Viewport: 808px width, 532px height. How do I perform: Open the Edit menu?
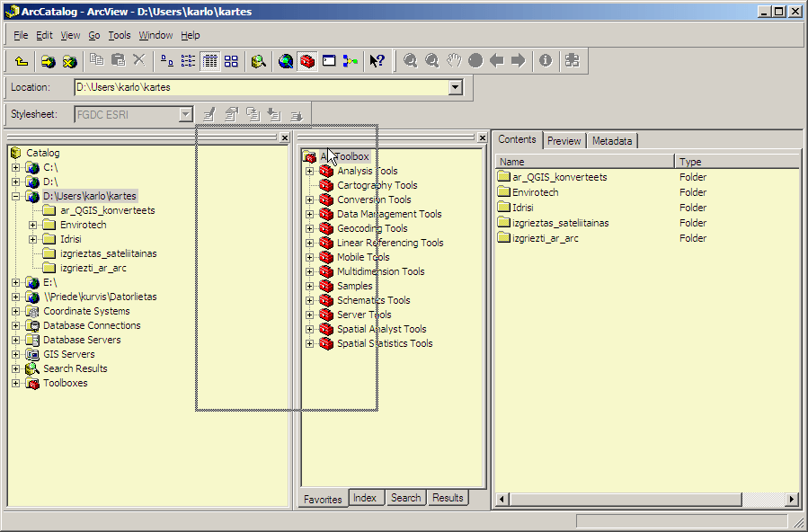coord(44,36)
